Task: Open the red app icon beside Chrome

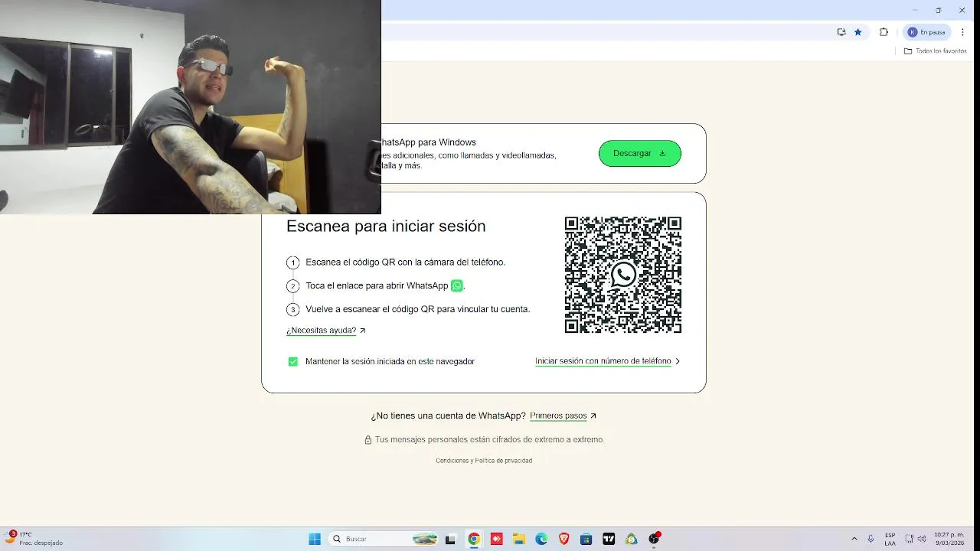Action: (496, 539)
